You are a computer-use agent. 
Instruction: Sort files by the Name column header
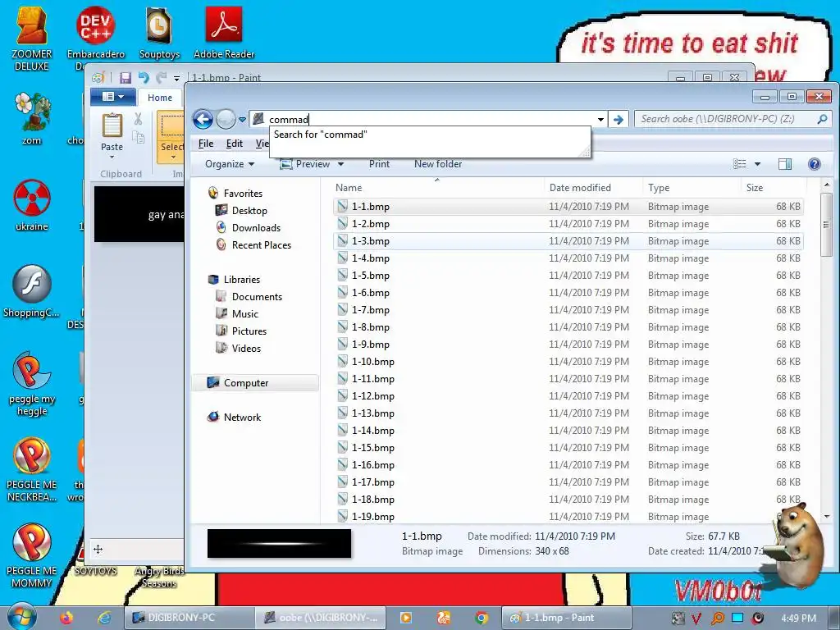pos(437,188)
